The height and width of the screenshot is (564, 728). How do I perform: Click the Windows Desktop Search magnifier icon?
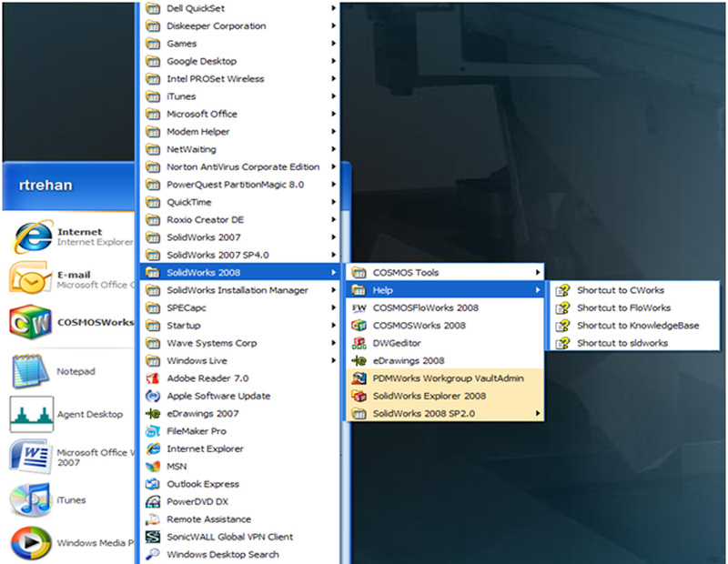tap(153, 554)
